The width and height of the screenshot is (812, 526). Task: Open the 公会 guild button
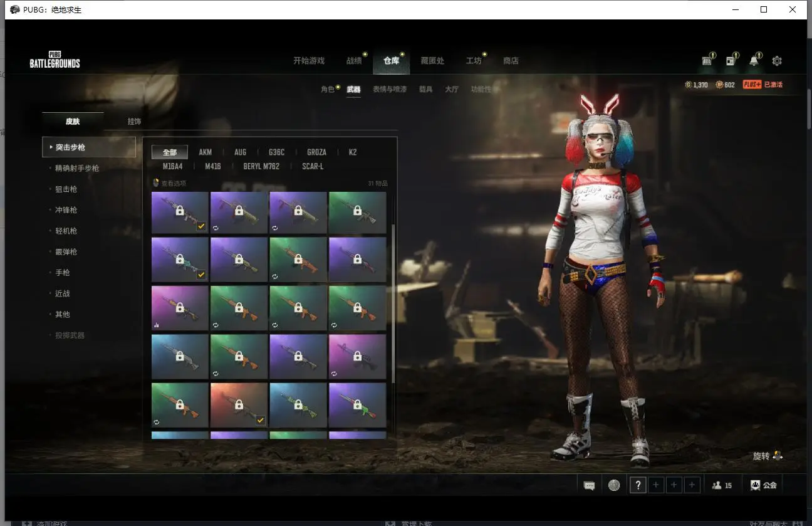[x=764, y=485]
